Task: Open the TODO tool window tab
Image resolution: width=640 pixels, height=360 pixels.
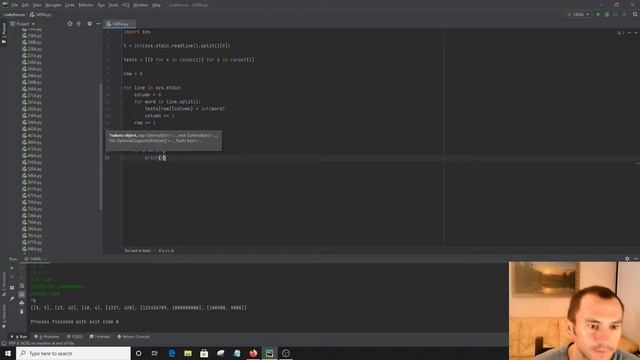Action: (75, 337)
